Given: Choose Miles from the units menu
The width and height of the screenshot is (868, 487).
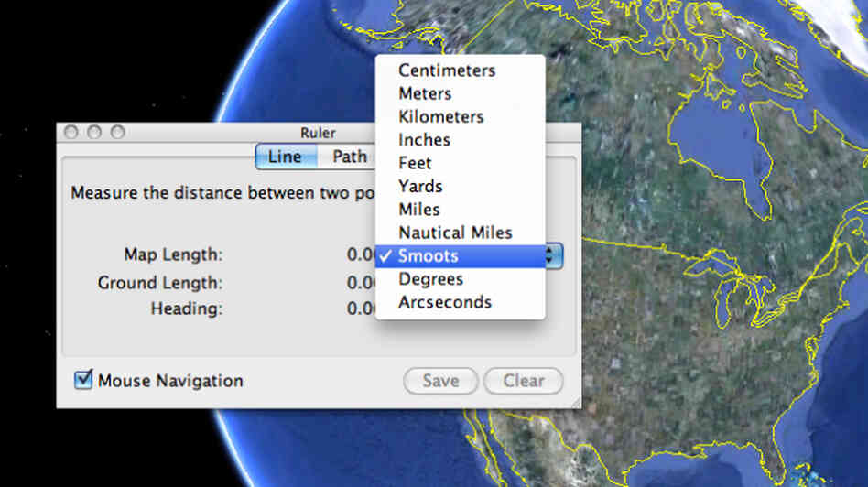Looking at the screenshot, I should click(460, 210).
